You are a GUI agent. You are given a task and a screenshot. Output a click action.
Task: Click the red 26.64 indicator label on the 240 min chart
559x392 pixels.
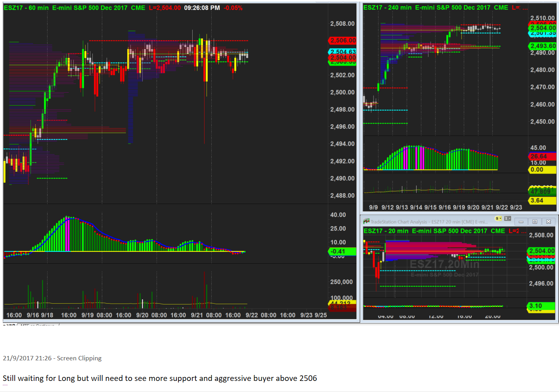(x=542, y=156)
